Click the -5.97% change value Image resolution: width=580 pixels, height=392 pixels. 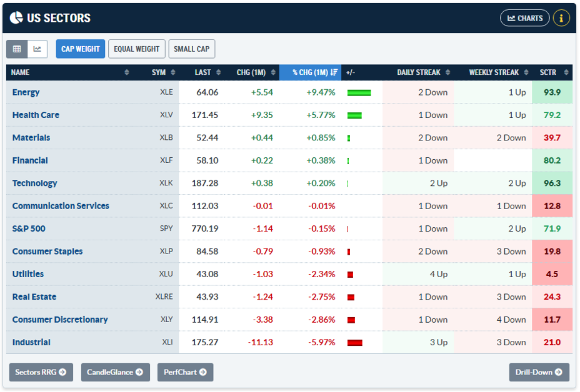pos(321,342)
